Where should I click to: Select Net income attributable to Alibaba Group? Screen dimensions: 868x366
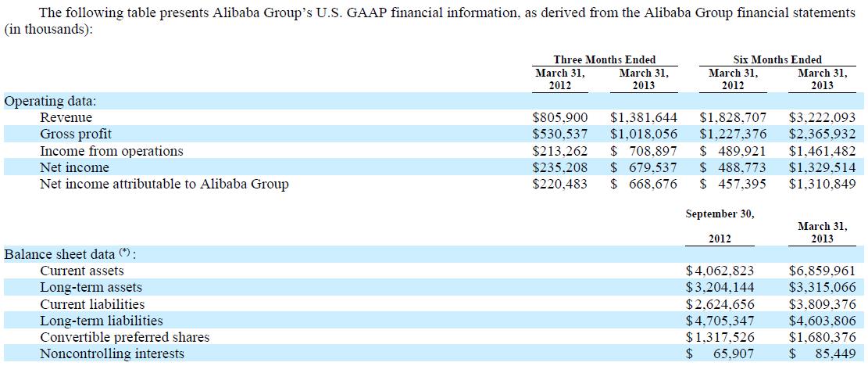tap(164, 184)
